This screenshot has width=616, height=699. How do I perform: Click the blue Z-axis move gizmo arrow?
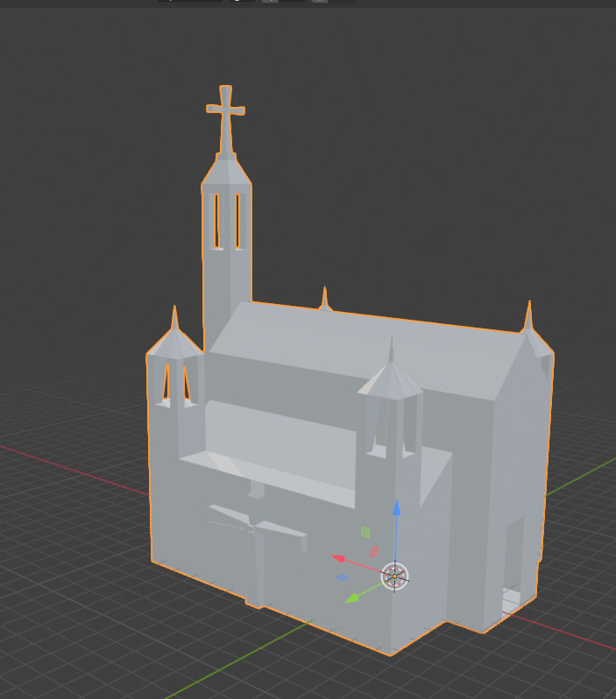396,508
